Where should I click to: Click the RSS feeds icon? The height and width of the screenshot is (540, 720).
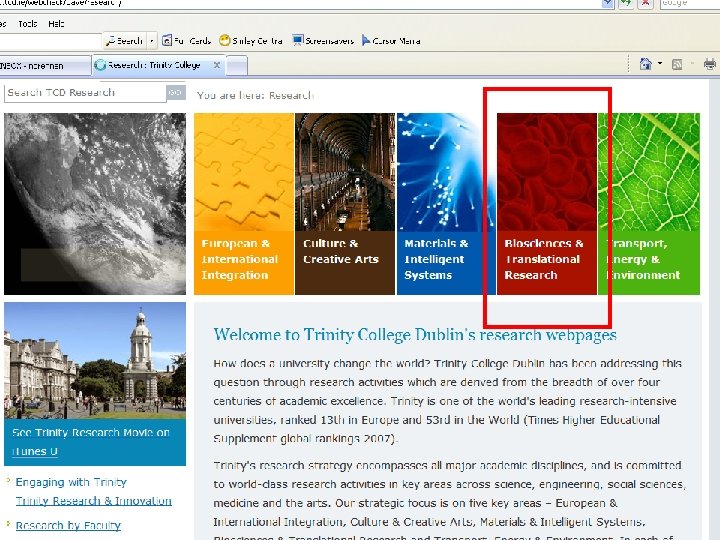(x=677, y=64)
